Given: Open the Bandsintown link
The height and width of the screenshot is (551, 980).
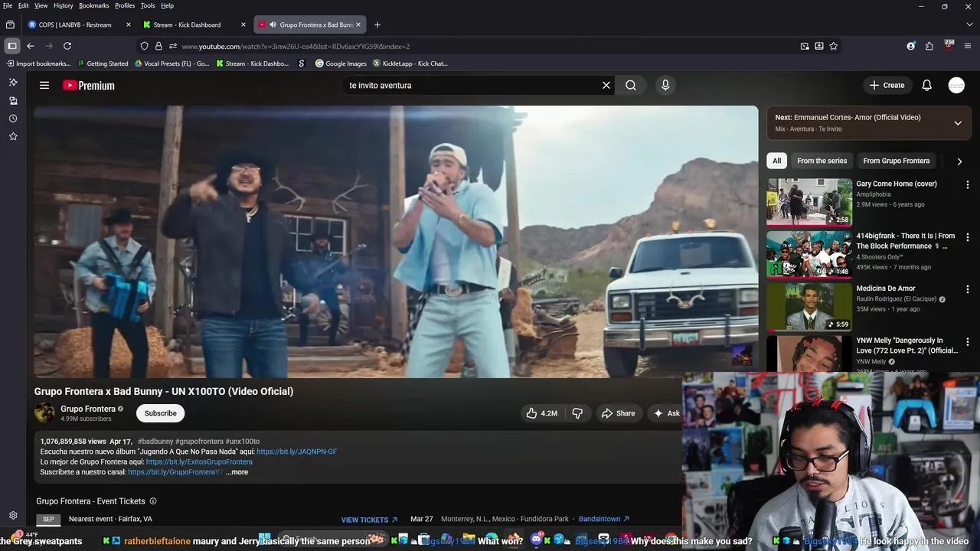Looking at the screenshot, I should click(x=604, y=519).
